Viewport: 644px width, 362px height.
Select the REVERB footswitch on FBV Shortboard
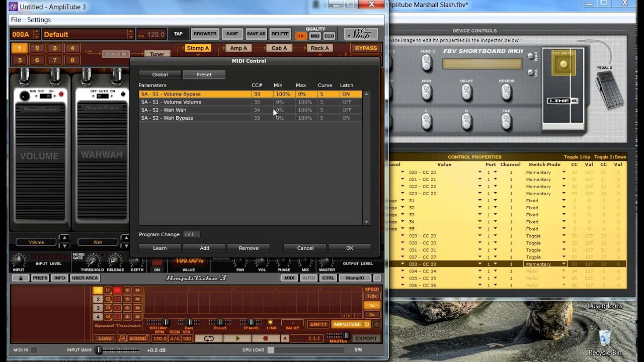tap(507, 92)
